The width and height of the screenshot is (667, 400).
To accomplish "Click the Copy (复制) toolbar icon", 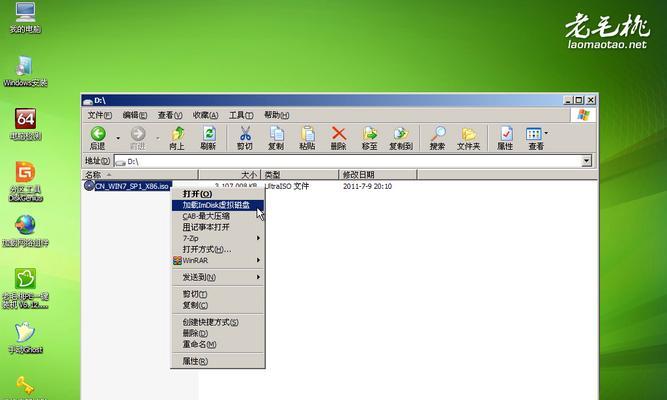I will tap(276, 134).
